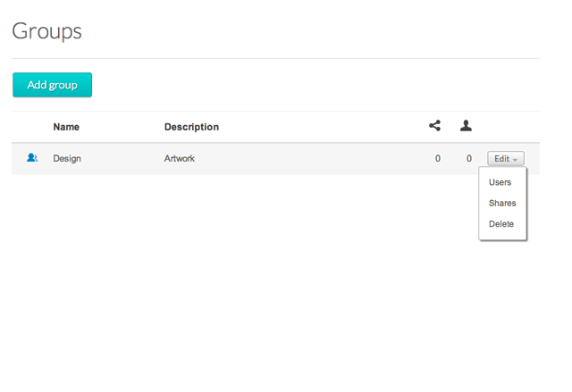Open the Design group name

67,159
